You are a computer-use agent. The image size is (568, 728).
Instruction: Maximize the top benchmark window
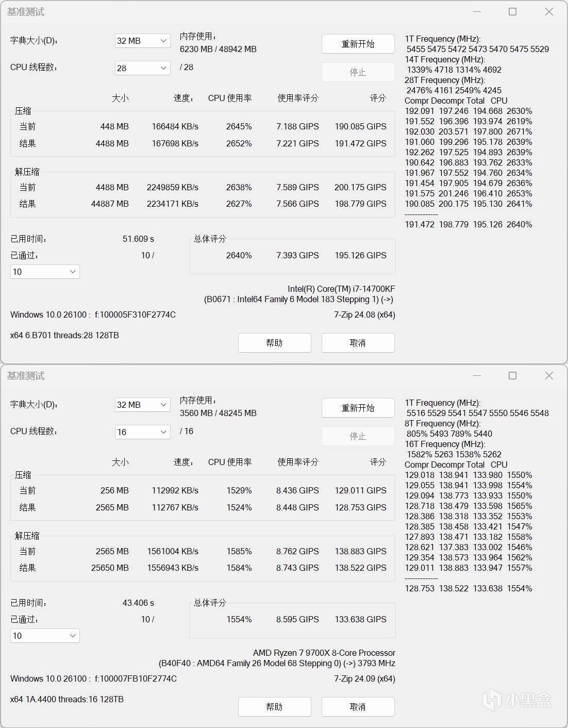click(513, 11)
